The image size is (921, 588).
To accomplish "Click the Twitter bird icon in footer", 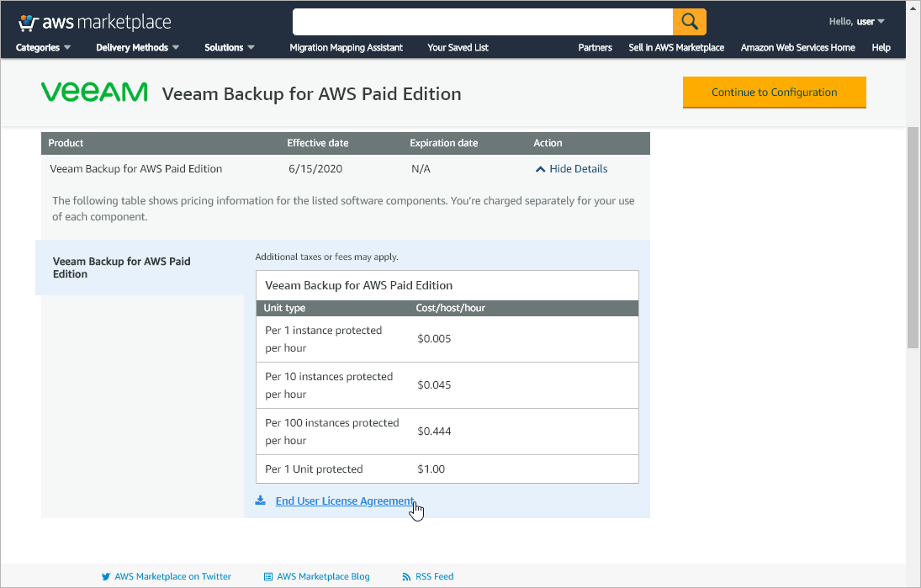I will coord(106,577).
